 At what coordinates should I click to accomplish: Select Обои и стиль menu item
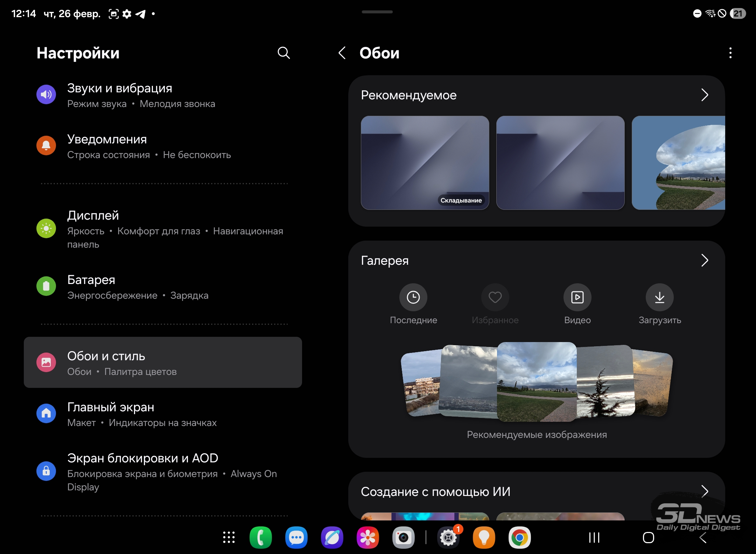(163, 362)
